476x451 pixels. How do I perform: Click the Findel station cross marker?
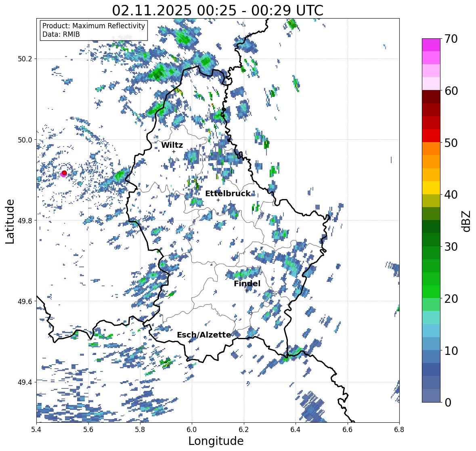[247, 290]
